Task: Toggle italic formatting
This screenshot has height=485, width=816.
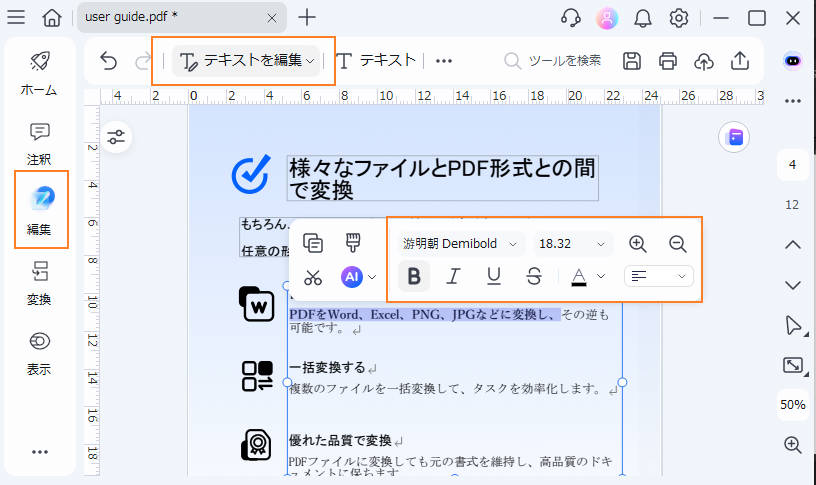Action: point(453,276)
